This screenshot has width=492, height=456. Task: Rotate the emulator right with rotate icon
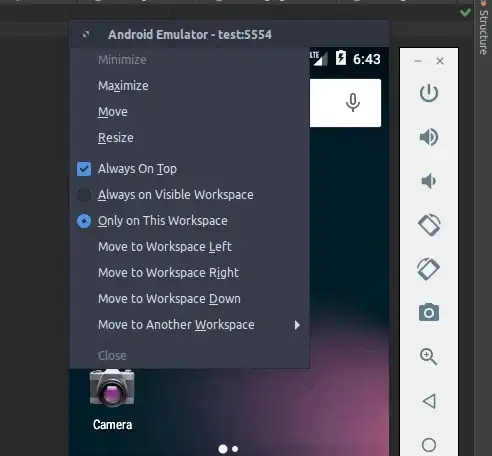tap(429, 269)
